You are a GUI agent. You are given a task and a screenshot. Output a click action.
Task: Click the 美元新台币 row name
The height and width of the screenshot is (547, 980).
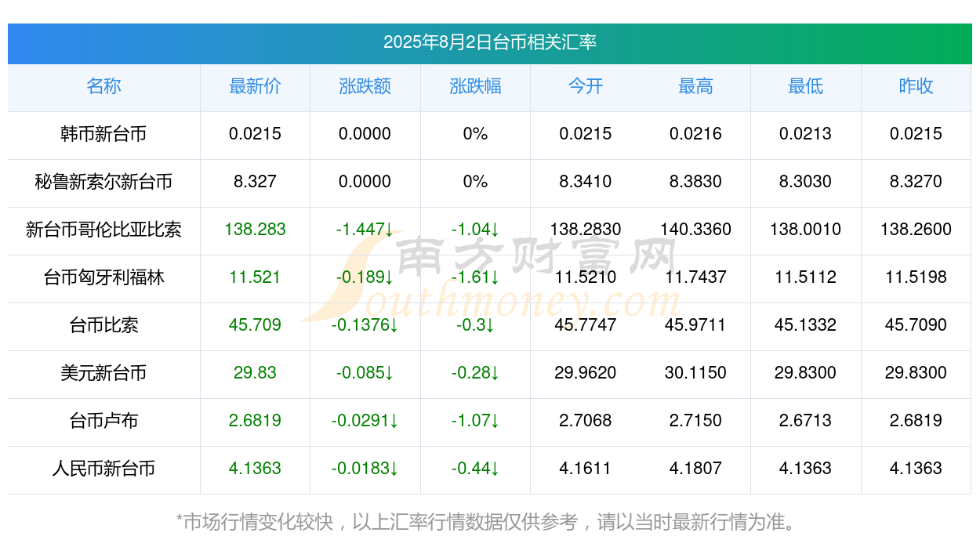click(103, 373)
